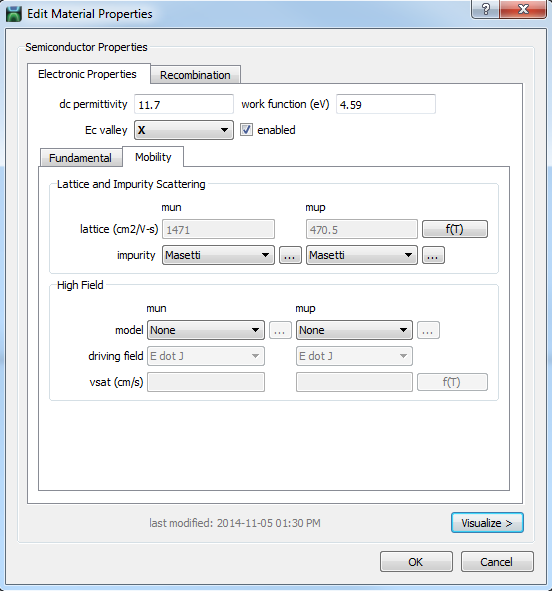Image resolution: width=552 pixels, height=591 pixels.
Task: Click the work function input field
Action: [386, 104]
